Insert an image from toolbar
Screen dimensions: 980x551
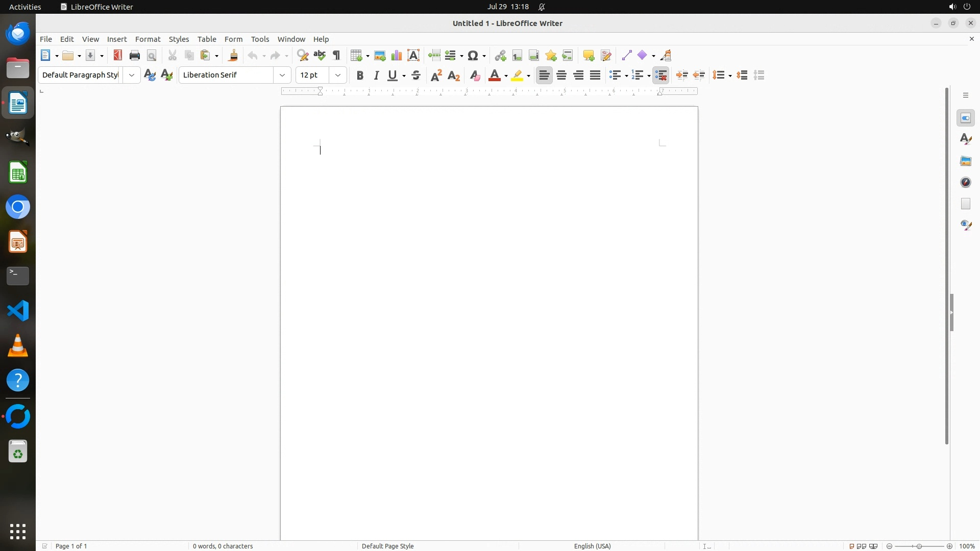tap(380, 56)
